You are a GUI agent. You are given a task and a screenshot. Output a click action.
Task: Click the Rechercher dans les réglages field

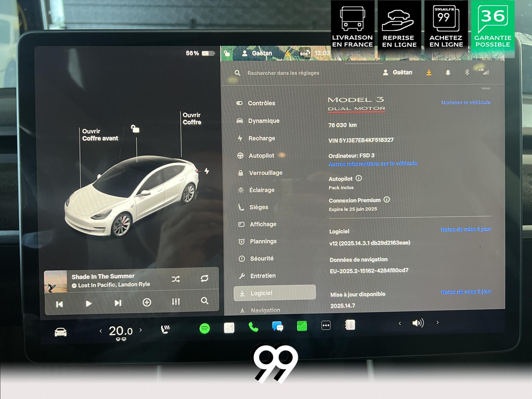(x=283, y=73)
